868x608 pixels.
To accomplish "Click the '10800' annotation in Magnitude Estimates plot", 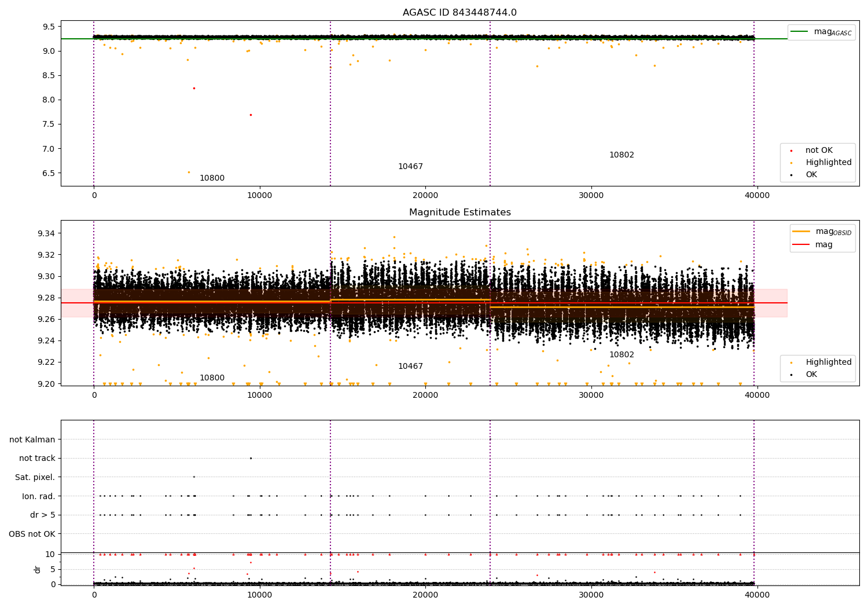I will (212, 378).
